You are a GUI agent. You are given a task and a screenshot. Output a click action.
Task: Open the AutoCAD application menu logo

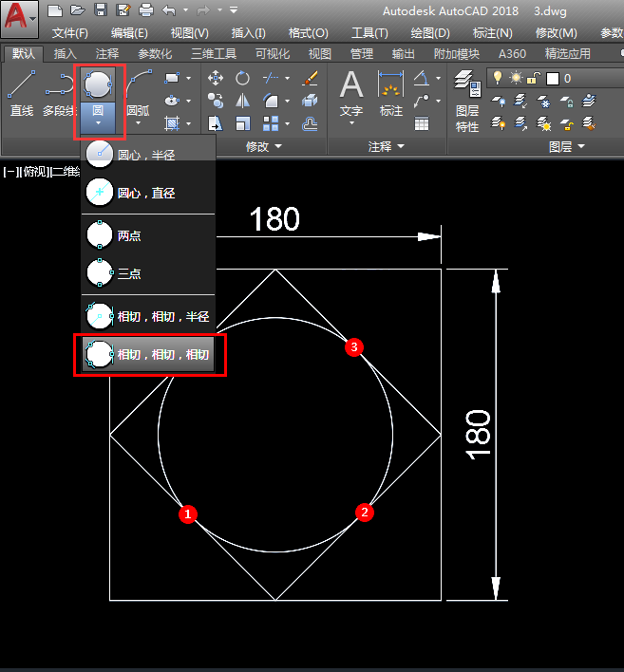(x=19, y=19)
